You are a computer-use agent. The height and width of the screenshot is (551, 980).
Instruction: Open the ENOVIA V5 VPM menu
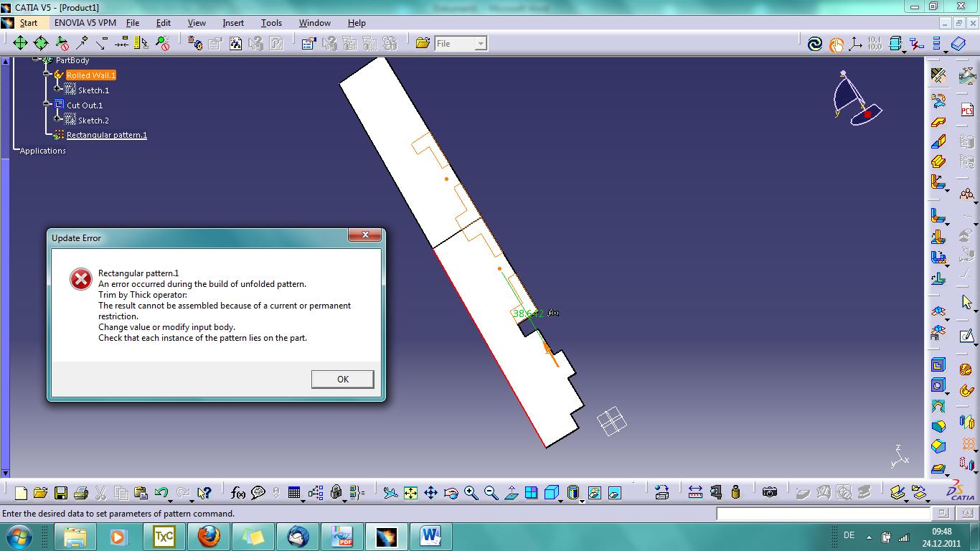[x=85, y=23]
